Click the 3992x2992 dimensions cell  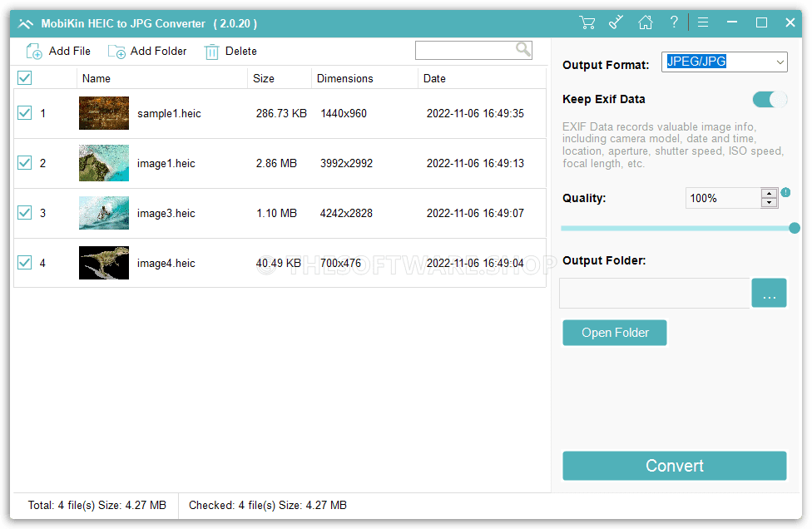pyautogui.click(x=346, y=164)
